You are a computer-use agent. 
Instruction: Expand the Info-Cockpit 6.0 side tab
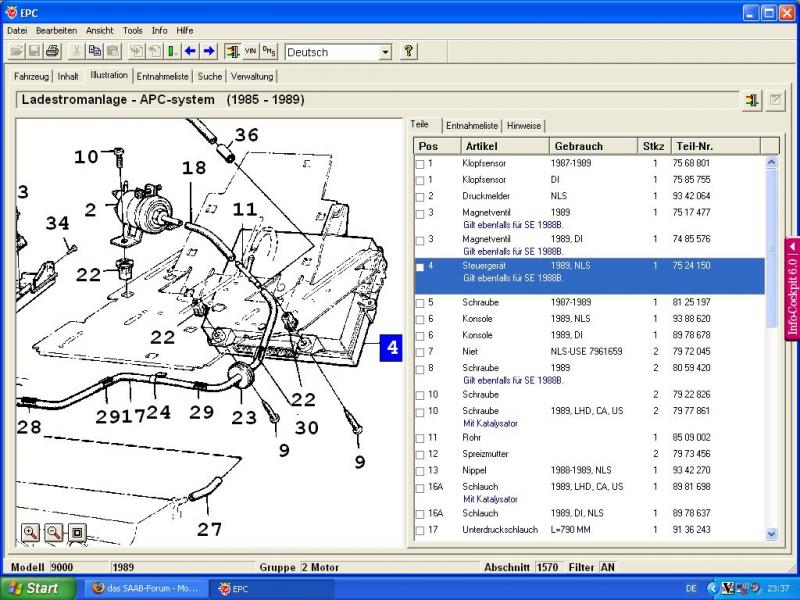pyautogui.click(x=792, y=288)
